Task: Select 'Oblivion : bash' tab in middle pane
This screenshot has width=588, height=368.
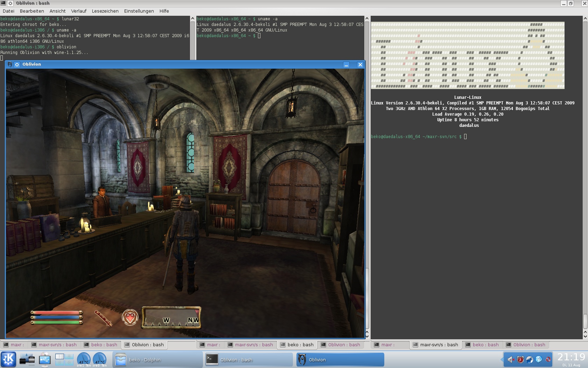Action: pos(341,345)
